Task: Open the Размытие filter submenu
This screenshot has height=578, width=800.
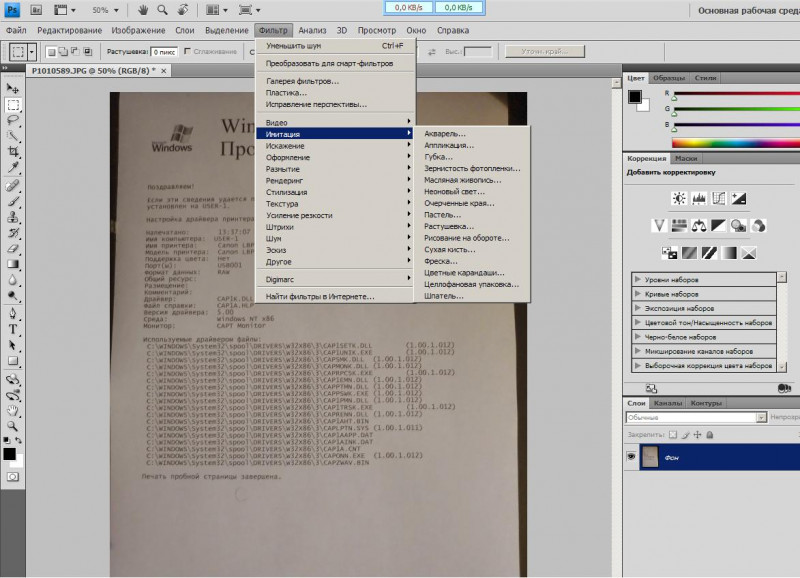Action: [x=335, y=169]
